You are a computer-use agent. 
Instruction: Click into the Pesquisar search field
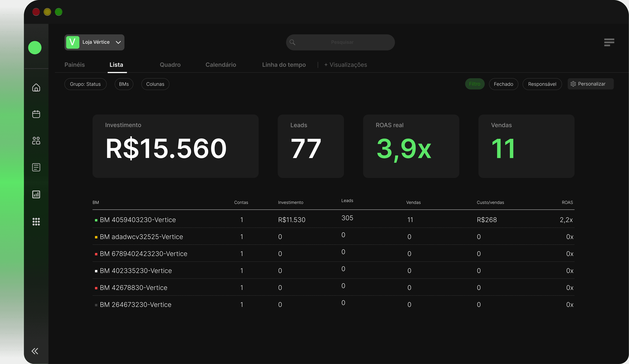pyautogui.click(x=340, y=42)
